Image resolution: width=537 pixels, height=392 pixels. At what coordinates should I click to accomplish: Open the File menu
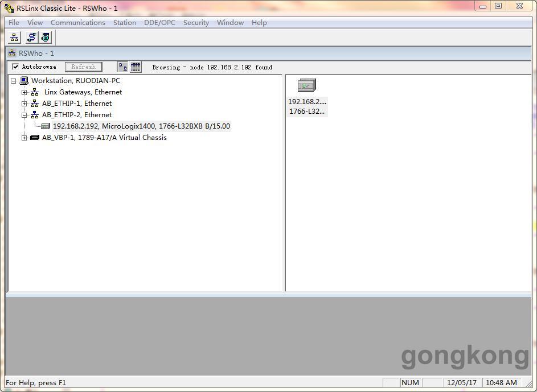[14, 23]
